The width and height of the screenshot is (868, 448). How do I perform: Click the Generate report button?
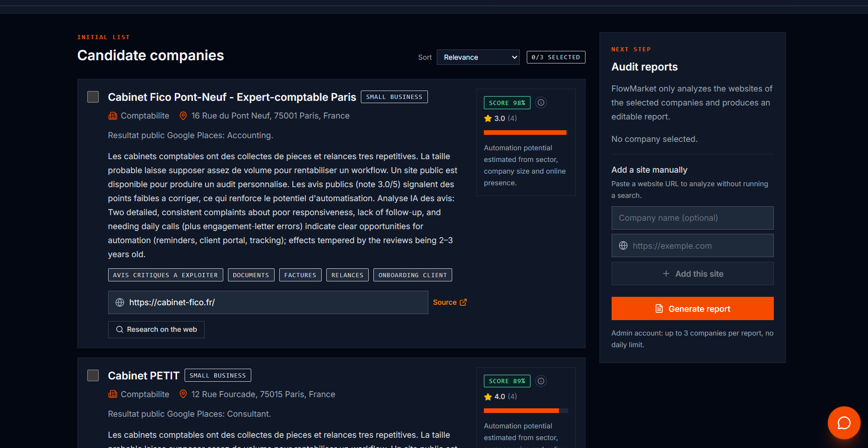coord(692,308)
